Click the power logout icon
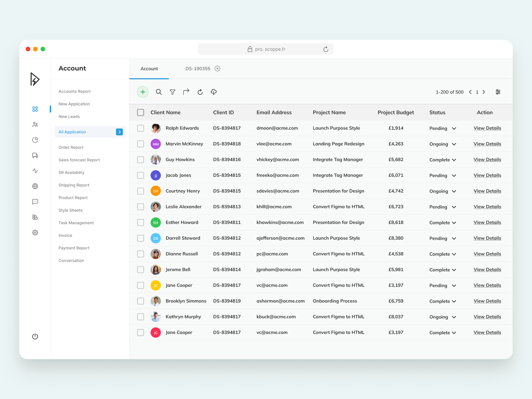This screenshot has height=399, width=532. pos(35,336)
